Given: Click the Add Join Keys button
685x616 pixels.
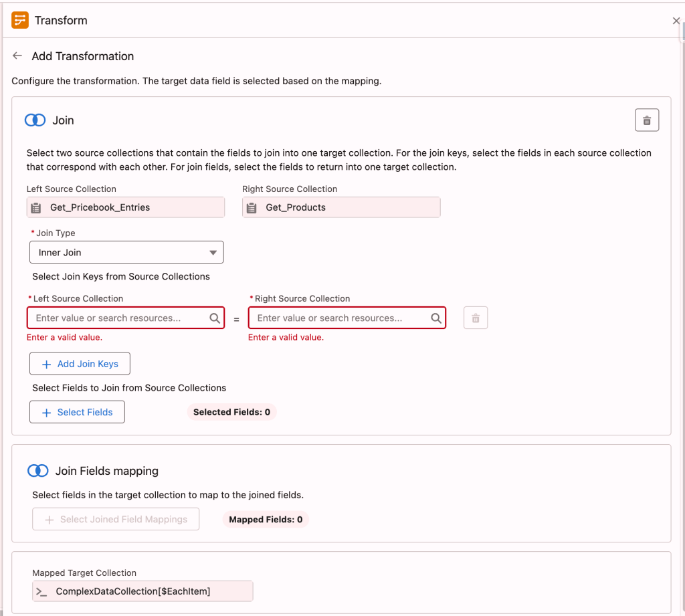Looking at the screenshot, I should point(80,363).
